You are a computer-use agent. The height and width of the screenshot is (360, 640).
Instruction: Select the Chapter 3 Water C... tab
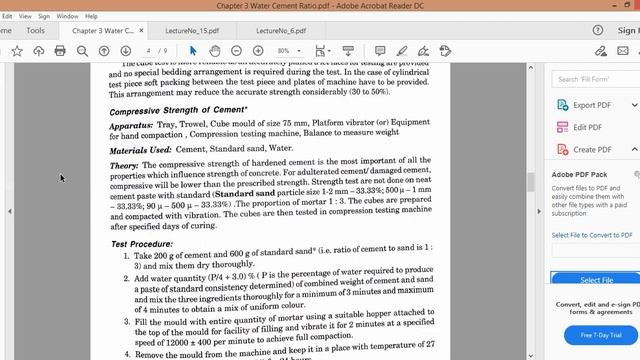pyautogui.click(x=102, y=31)
